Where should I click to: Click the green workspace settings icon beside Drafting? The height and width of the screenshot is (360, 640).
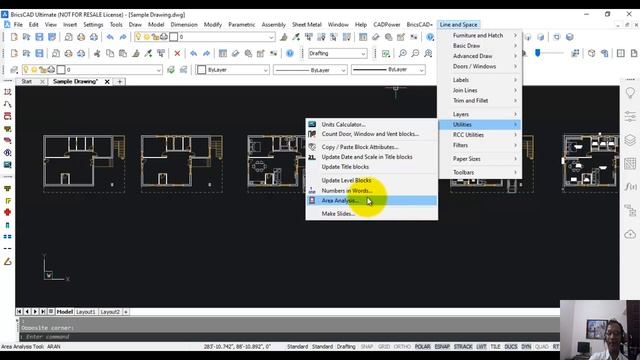(x=385, y=53)
